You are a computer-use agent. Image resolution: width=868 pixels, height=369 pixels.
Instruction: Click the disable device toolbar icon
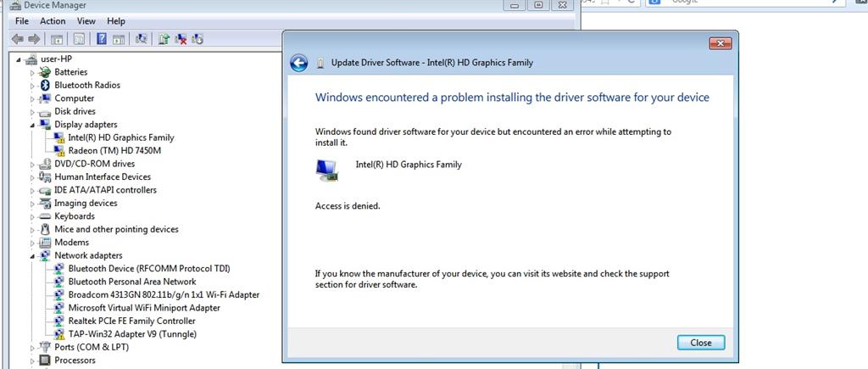197,39
